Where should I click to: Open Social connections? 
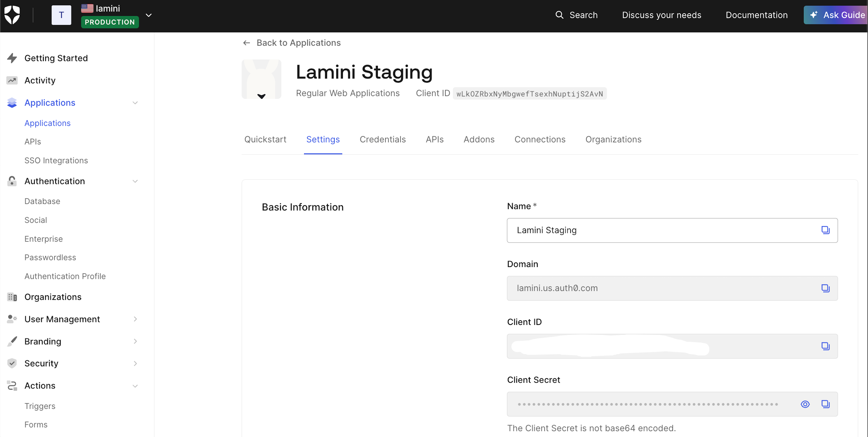tap(35, 220)
